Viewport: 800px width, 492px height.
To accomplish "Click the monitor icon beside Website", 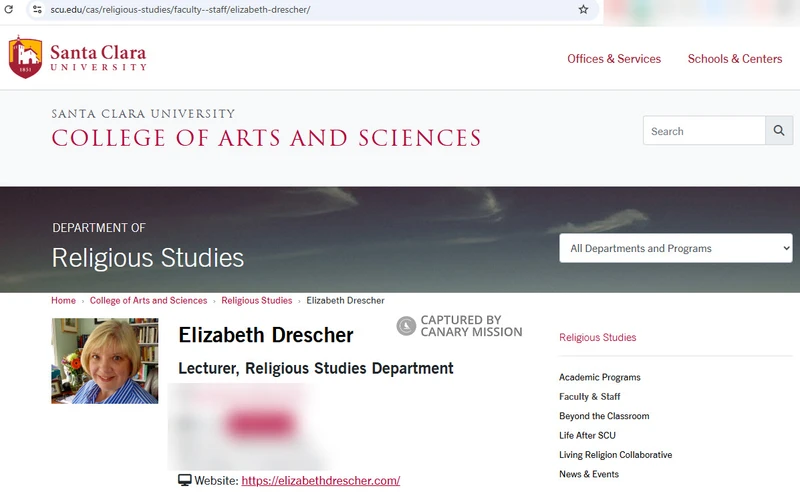I will (x=185, y=480).
